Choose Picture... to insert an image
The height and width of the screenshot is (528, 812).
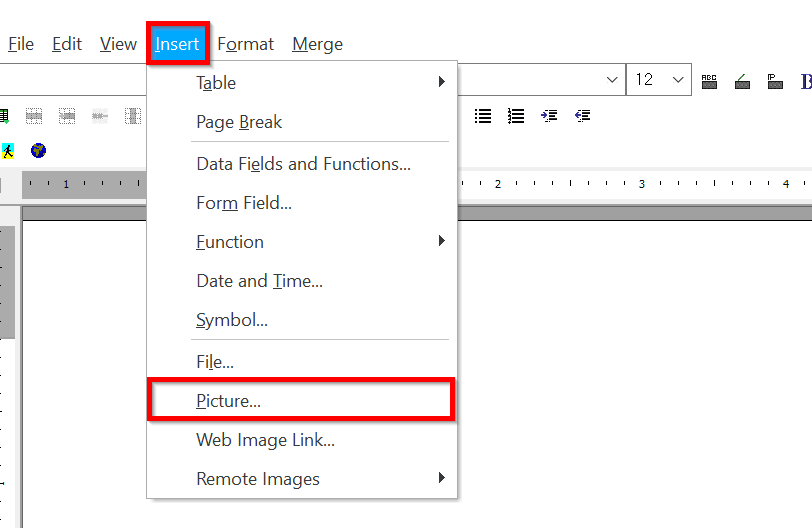pos(302,400)
